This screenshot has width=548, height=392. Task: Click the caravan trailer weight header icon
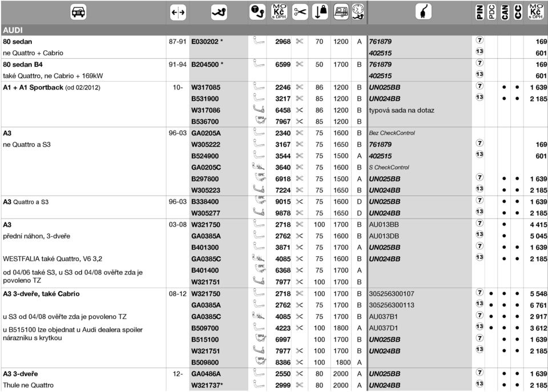click(340, 12)
